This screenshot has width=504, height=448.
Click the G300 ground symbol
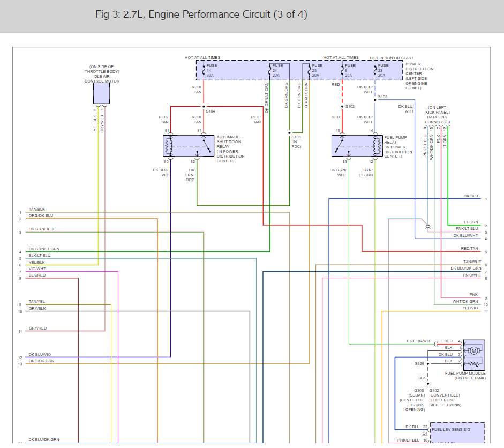(428, 384)
